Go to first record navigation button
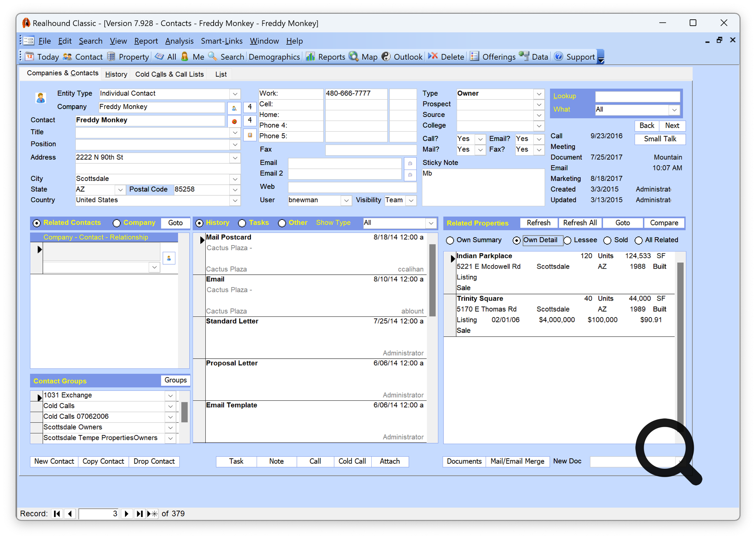The height and width of the screenshot is (539, 756). coord(57,513)
